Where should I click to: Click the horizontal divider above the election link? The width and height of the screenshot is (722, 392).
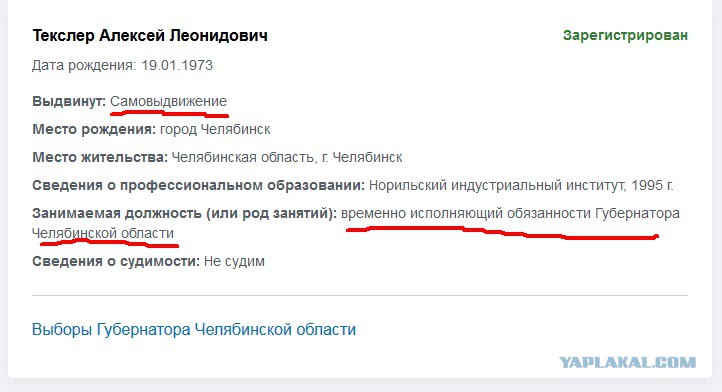click(x=360, y=295)
